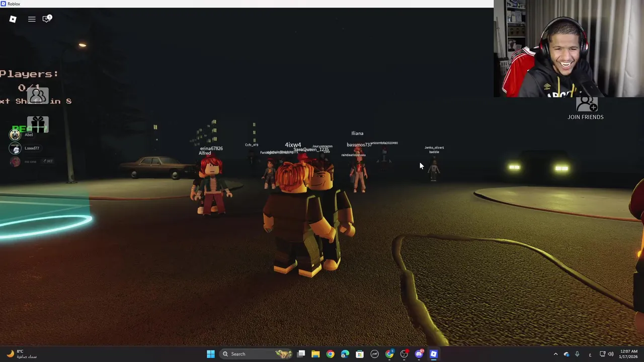644x362 pixels.
Task: Click the friends group icon
Action: click(38, 95)
